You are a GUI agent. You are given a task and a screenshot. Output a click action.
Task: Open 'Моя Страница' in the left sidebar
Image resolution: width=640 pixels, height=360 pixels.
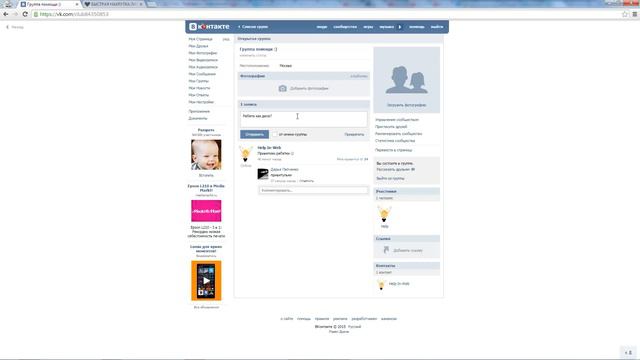point(200,39)
